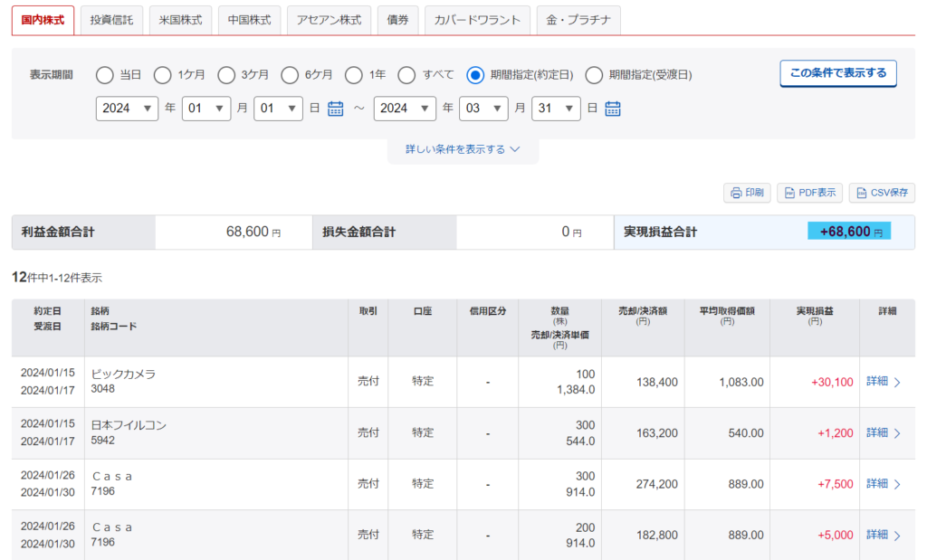Switch to the アセアン株式 tab
Image resolution: width=927 pixels, height=560 pixels.
(330, 20)
